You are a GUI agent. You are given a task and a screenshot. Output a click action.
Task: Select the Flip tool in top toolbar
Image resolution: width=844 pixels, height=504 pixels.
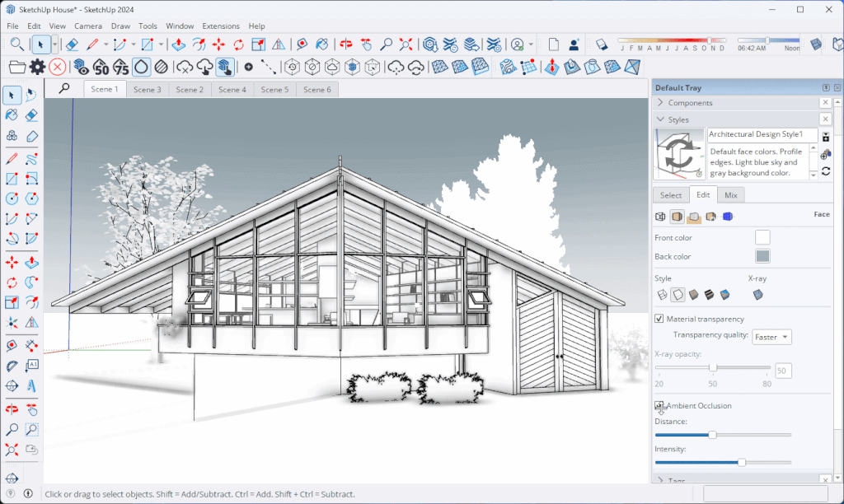tap(279, 44)
